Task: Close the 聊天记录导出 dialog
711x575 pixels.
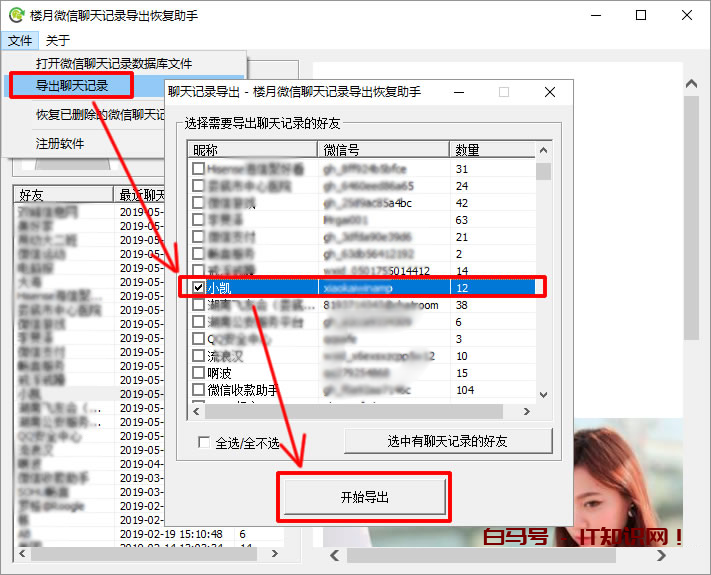Action: [x=549, y=92]
